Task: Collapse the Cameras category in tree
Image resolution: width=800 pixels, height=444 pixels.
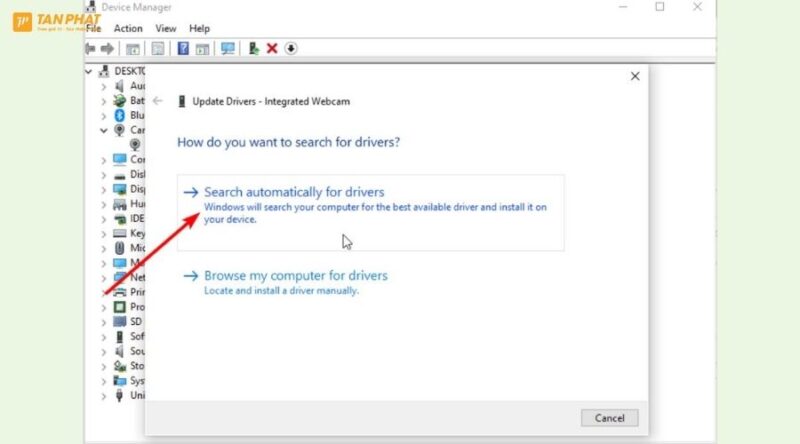Action: tap(104, 130)
